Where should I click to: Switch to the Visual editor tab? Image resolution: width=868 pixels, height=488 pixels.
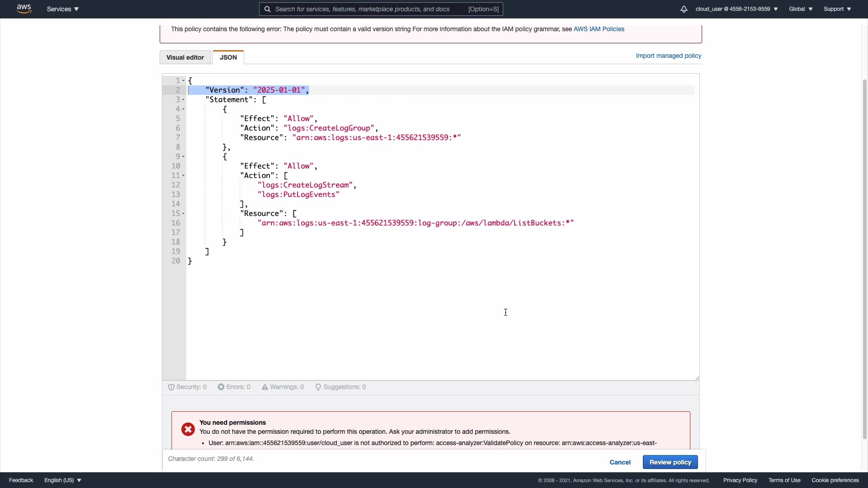[185, 57]
